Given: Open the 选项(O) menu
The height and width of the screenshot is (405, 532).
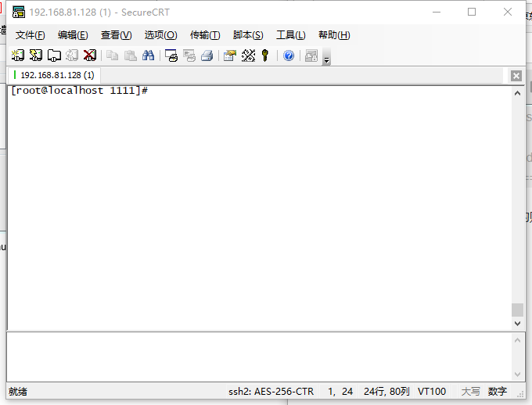Looking at the screenshot, I should pyautogui.click(x=161, y=35).
